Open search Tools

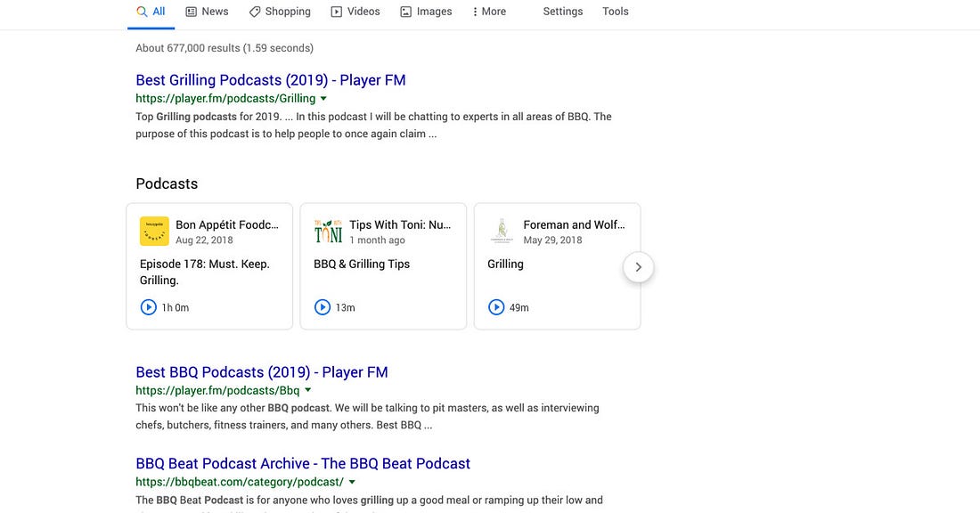[x=615, y=12]
